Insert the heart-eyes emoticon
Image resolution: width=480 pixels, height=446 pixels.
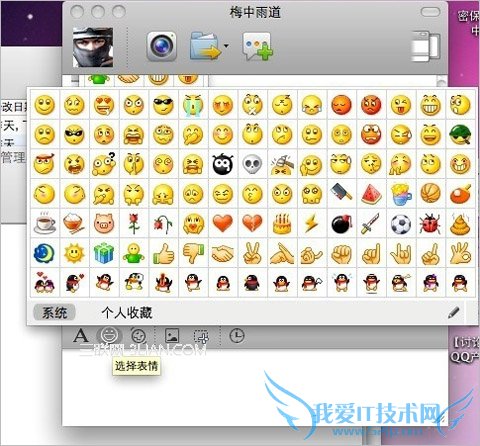104,105
